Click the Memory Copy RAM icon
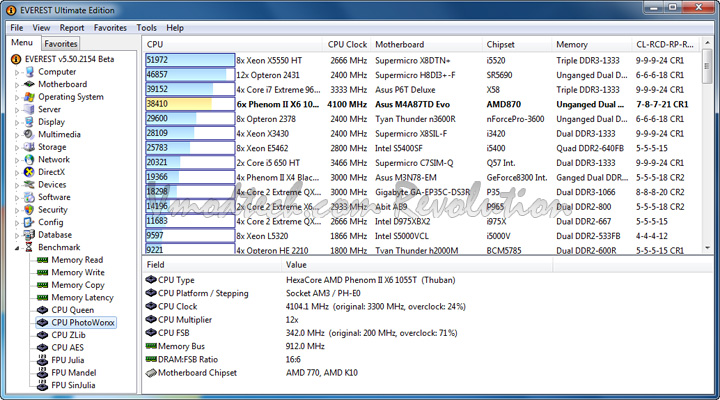 click(43, 285)
